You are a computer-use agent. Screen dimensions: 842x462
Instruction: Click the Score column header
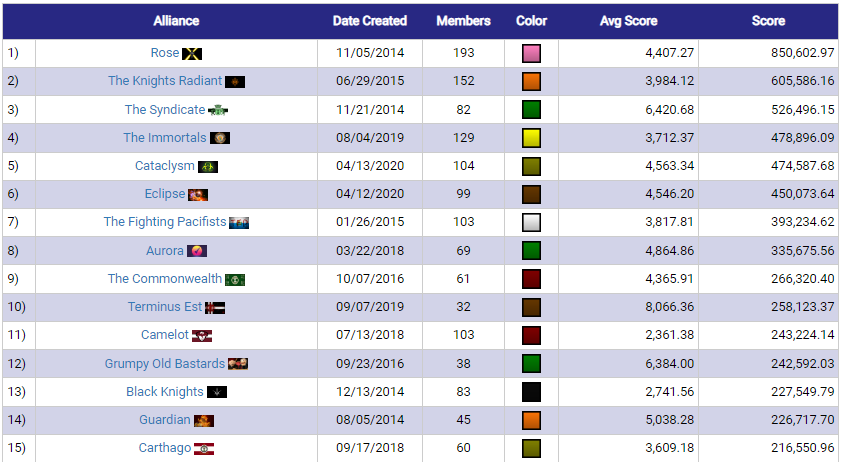point(768,21)
